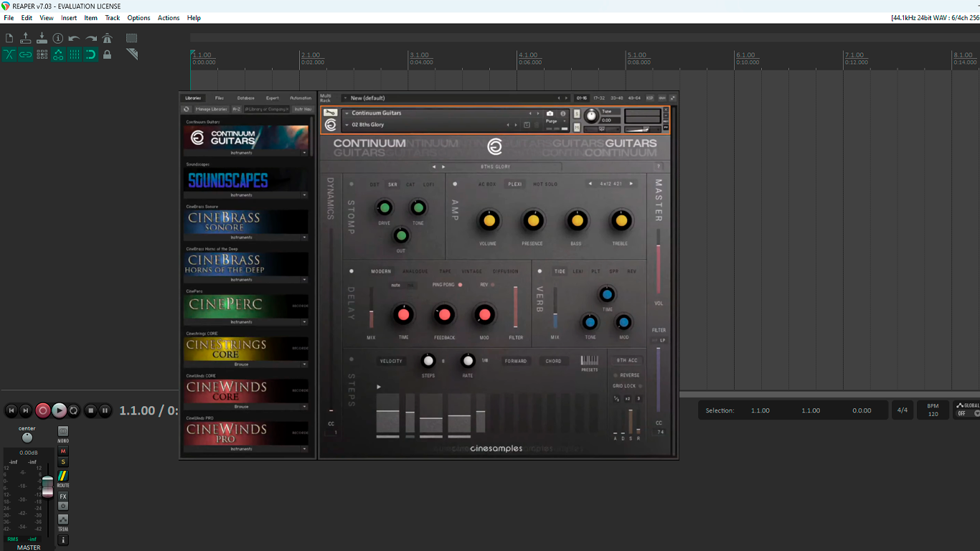The width and height of the screenshot is (980, 551).
Task: Click the Open Project upload-arrow icon
Action: pos(26,38)
